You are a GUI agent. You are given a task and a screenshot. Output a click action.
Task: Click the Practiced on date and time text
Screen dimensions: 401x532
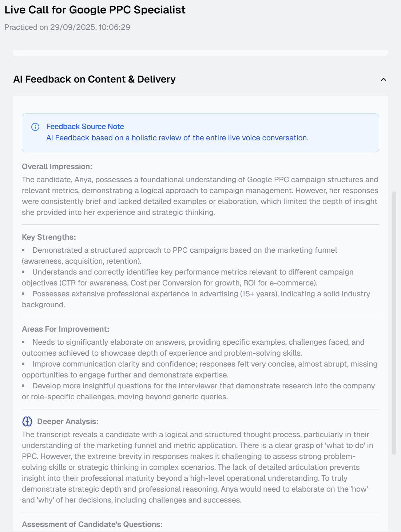pos(67,27)
